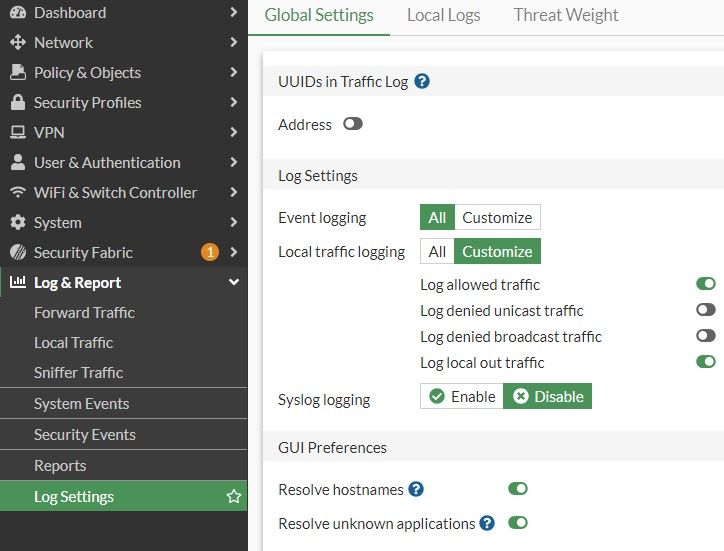Expand the Policy & Objects menu chevron
724x551 pixels.
click(233, 73)
